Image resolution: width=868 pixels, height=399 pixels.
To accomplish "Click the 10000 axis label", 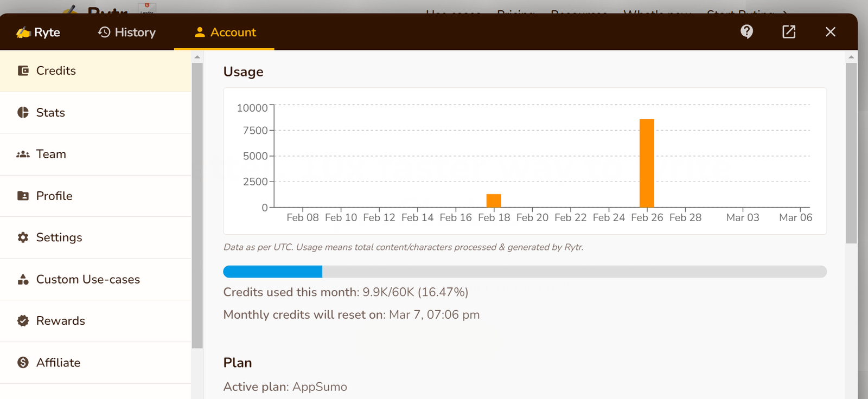I will 252,108.
